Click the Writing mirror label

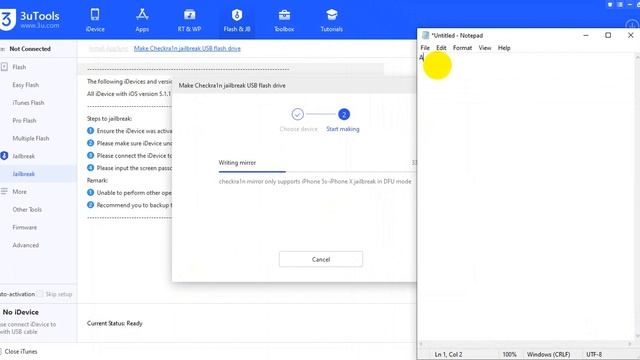coord(237,162)
